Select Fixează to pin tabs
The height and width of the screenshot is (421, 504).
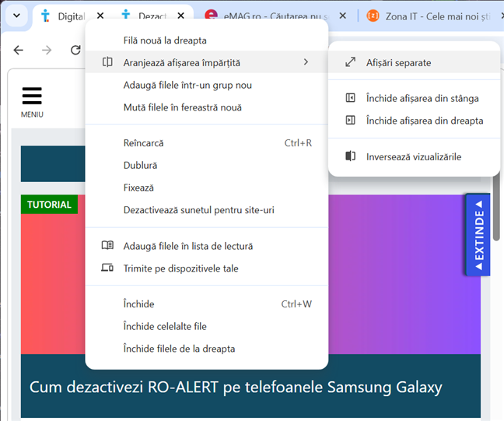(x=207, y=188)
